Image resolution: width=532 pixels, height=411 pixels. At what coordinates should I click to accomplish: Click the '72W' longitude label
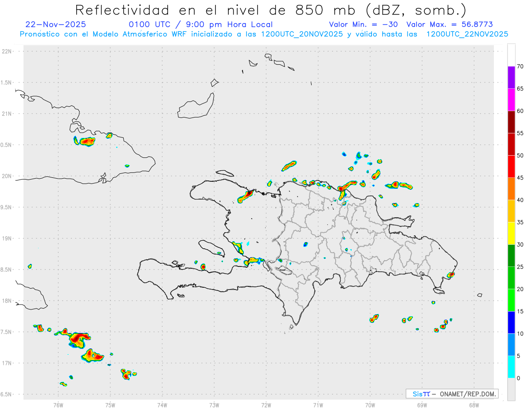click(266, 405)
